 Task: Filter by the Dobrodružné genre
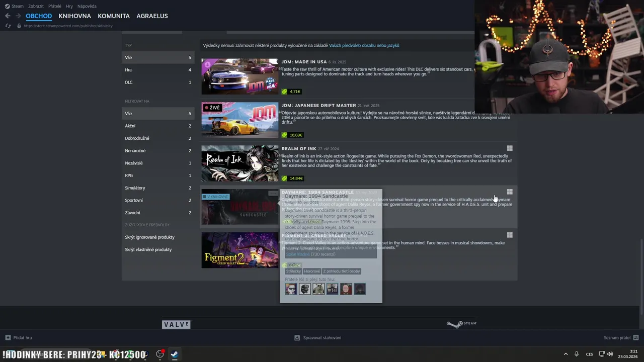157,138
